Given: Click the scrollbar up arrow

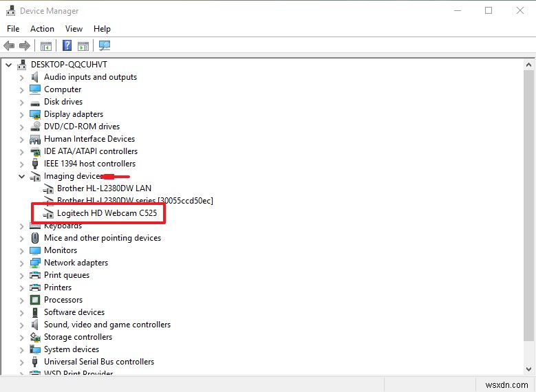Looking at the screenshot, I should coord(528,65).
